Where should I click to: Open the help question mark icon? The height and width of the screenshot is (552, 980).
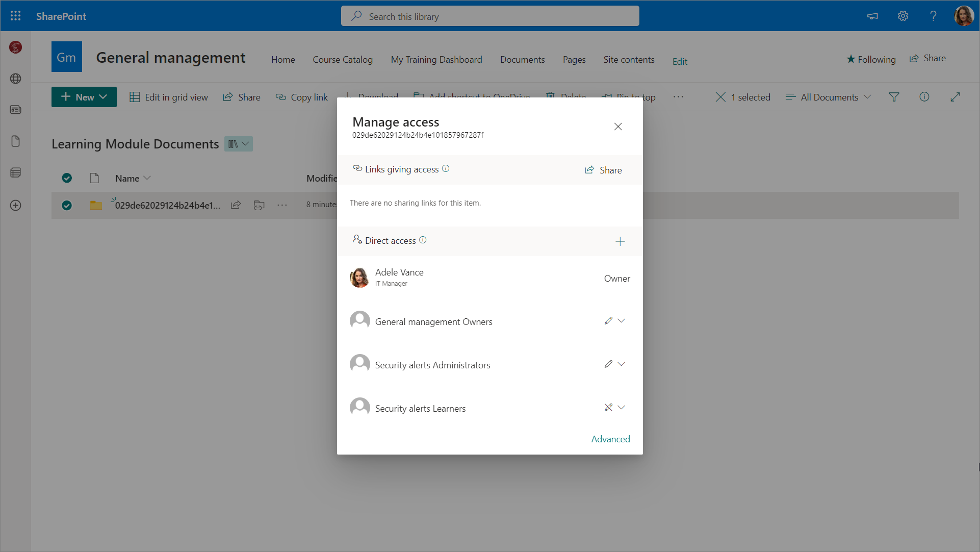coord(933,16)
